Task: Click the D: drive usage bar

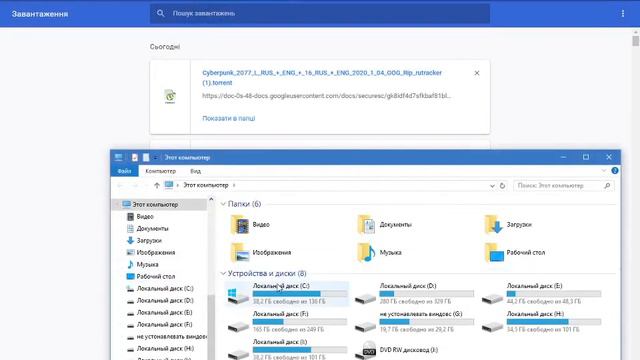Action: (427, 294)
